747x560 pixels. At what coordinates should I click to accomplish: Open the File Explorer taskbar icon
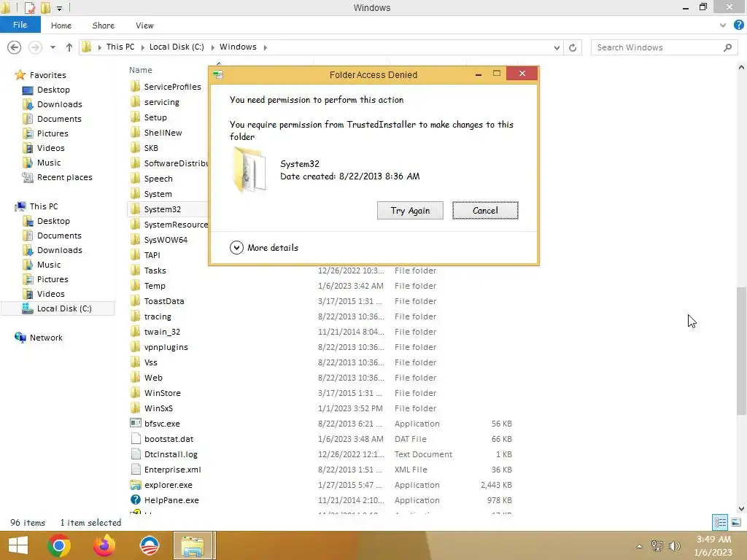(x=193, y=545)
